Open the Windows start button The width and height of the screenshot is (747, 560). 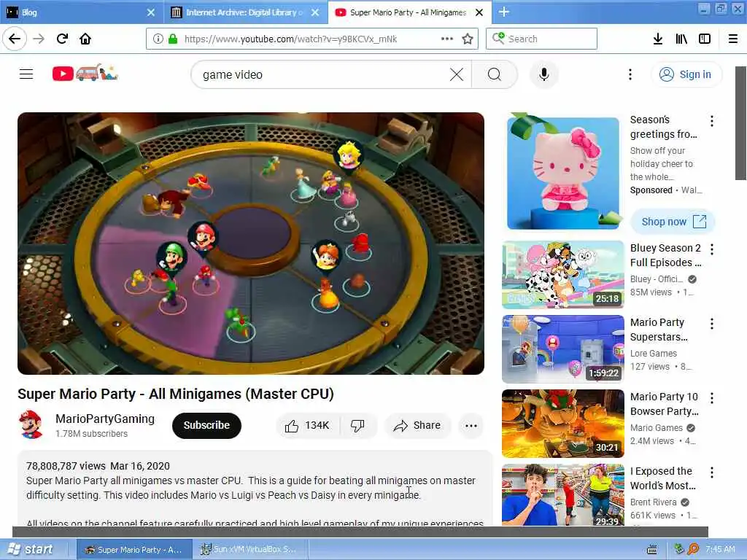pyautogui.click(x=32, y=549)
